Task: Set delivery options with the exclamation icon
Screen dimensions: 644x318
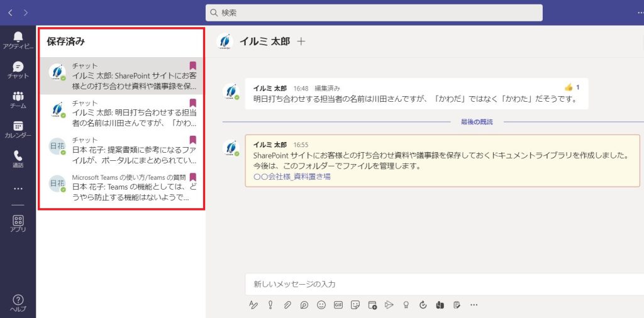Action: tap(270, 305)
